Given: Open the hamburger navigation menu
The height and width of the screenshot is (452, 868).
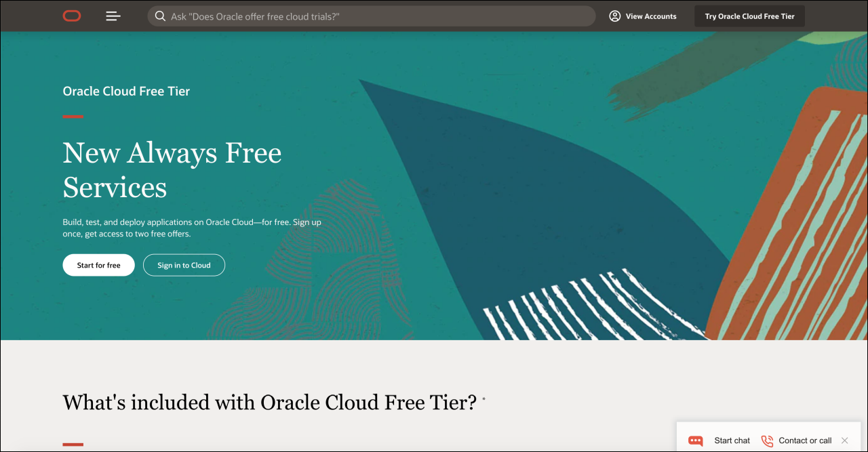Looking at the screenshot, I should 113,16.
